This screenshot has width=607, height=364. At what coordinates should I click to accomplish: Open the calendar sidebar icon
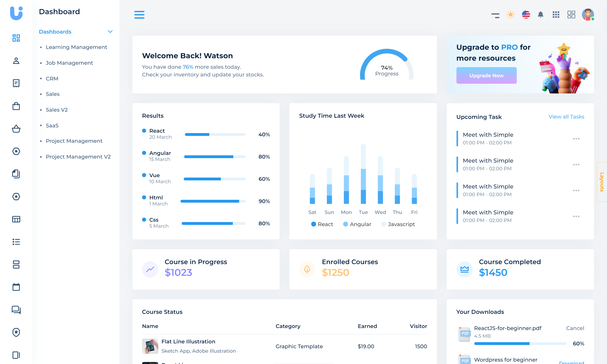click(x=16, y=287)
